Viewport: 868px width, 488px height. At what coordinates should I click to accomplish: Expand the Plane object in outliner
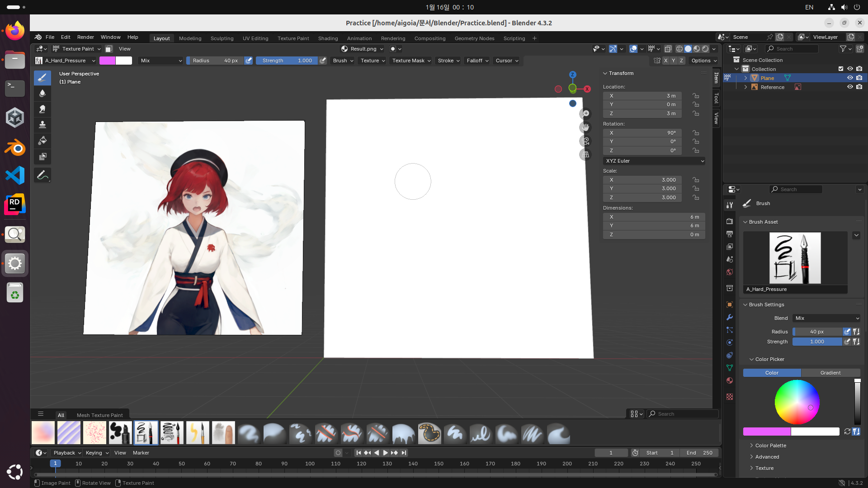pos(745,78)
